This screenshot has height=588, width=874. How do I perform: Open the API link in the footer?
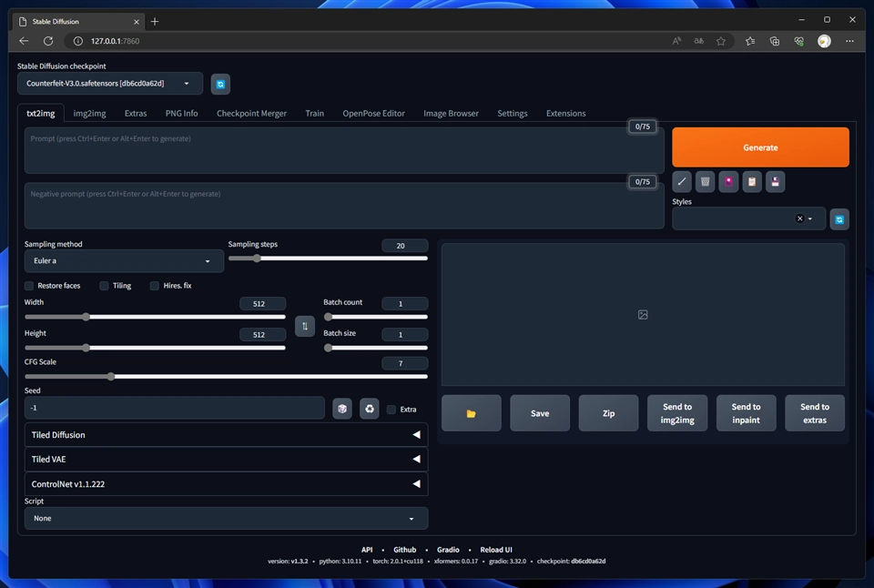[367, 550]
